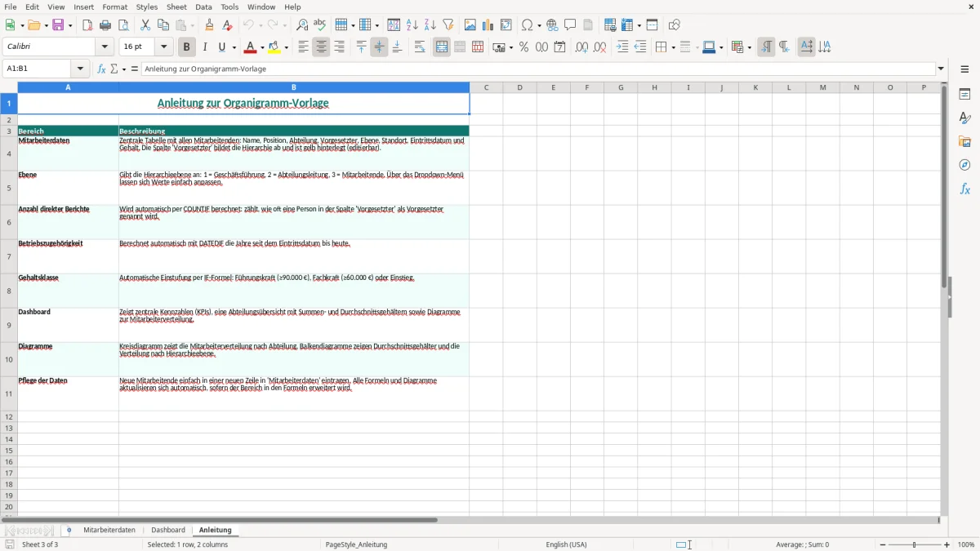This screenshot has height=551, width=980.
Task: Click the zoom in plus button
Action: tap(947, 544)
